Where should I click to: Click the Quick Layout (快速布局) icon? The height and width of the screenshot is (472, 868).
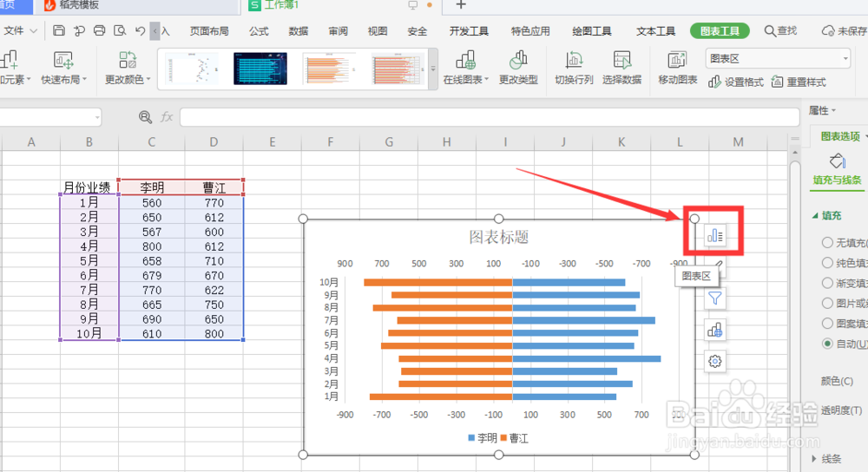pos(63,61)
